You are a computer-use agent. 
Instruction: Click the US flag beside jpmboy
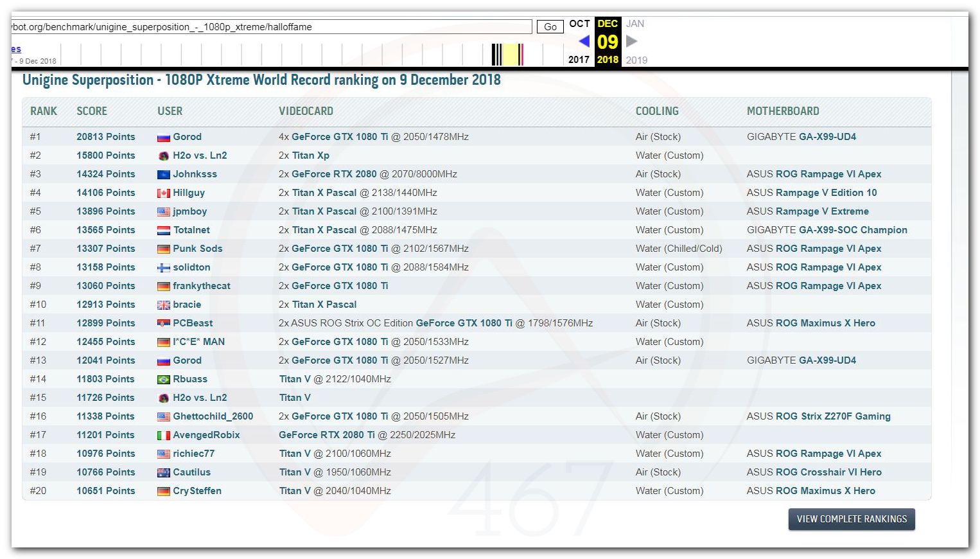[164, 212]
